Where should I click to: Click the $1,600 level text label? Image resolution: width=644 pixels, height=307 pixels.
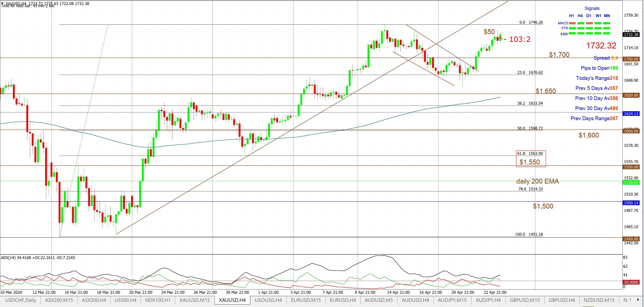click(589, 135)
